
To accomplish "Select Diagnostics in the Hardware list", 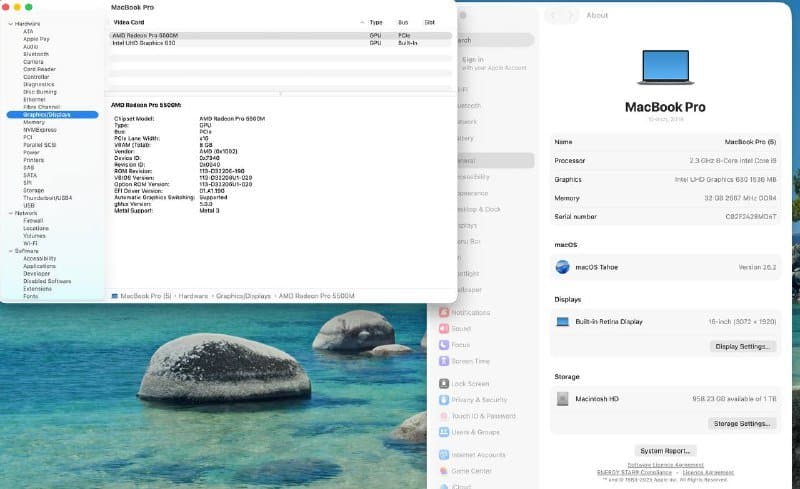I will [x=38, y=85].
